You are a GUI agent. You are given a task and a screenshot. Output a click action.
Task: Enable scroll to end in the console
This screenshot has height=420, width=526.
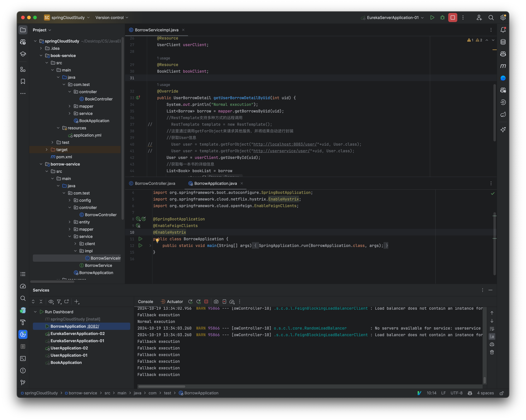492,336
